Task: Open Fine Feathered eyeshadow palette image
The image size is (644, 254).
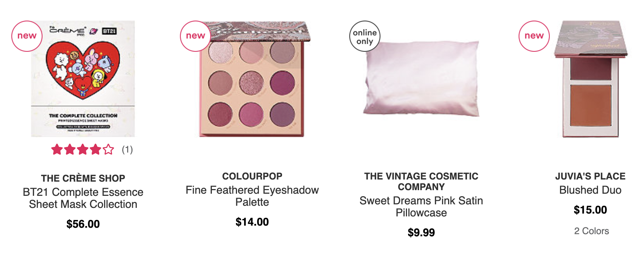Action: point(252,79)
